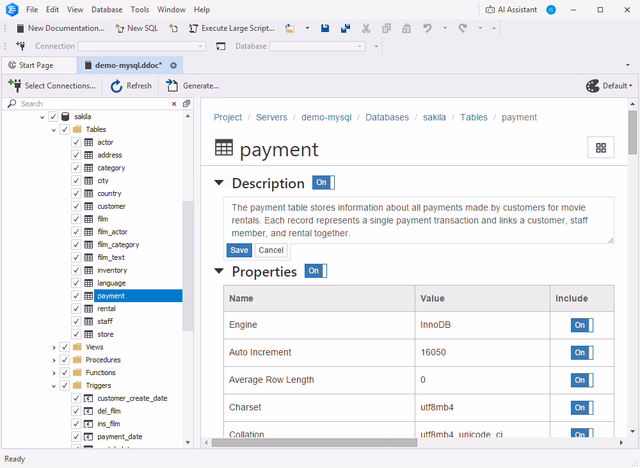The image size is (640, 468).
Task: Open the Database menu
Action: pos(107,9)
